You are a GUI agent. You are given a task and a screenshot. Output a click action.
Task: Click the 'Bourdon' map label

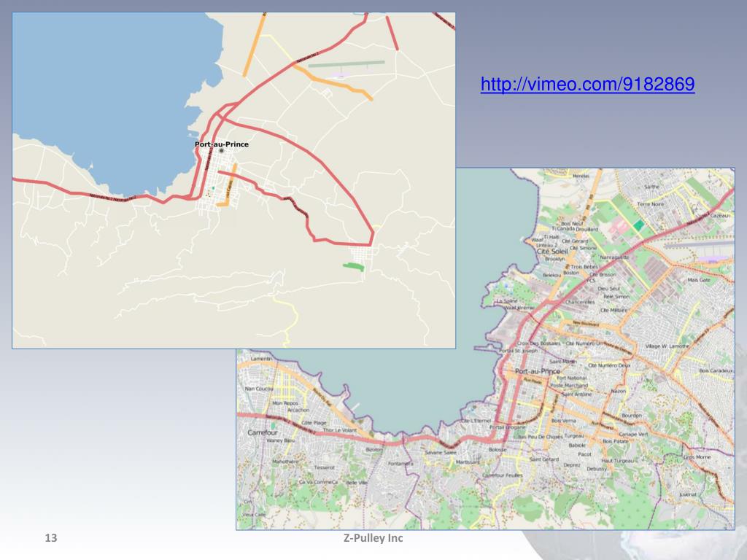pyautogui.click(x=632, y=415)
